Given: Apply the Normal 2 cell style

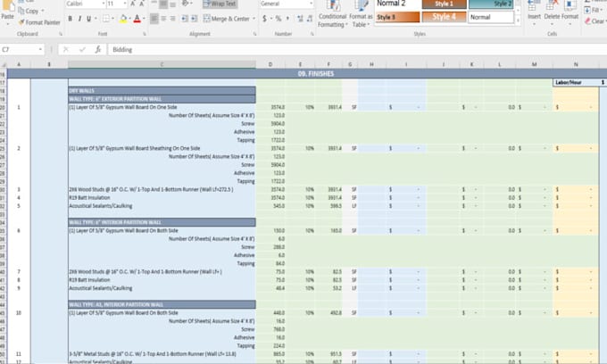Looking at the screenshot, I should coord(397,4).
